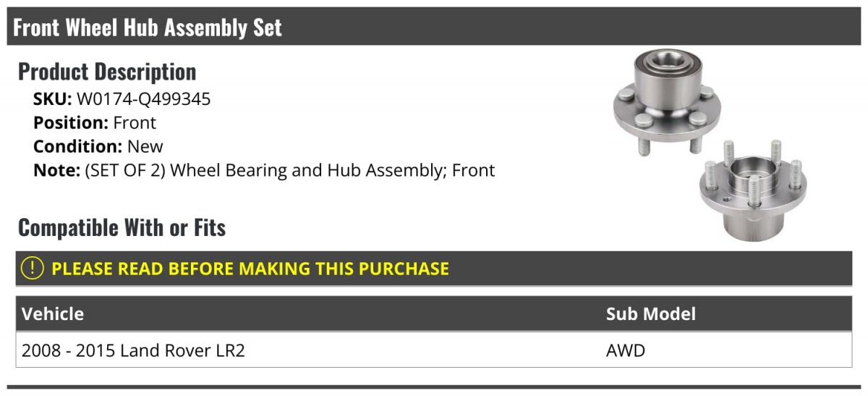
Task: Click the Compatible With or Fits heading
Action: pos(122,227)
